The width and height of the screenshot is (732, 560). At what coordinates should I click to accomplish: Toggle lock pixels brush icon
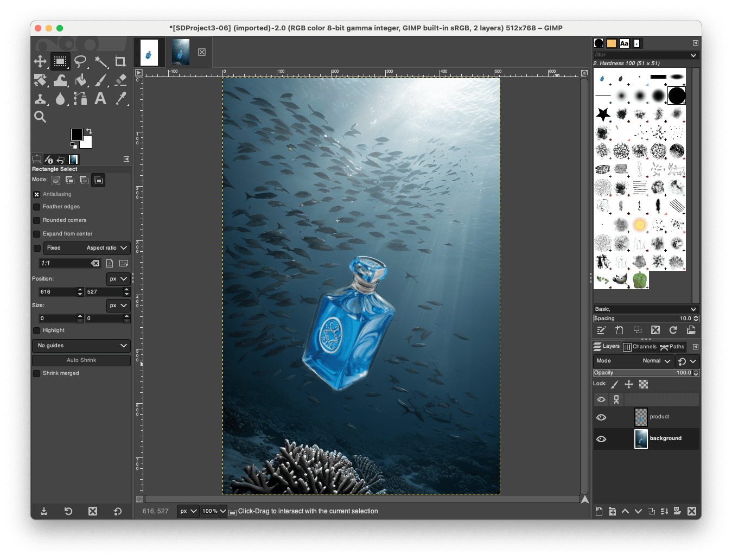tap(615, 384)
